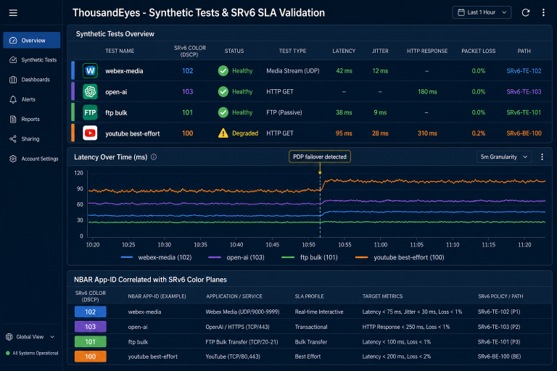
Task: Click the purple 103 color badge
Action: 90,327
